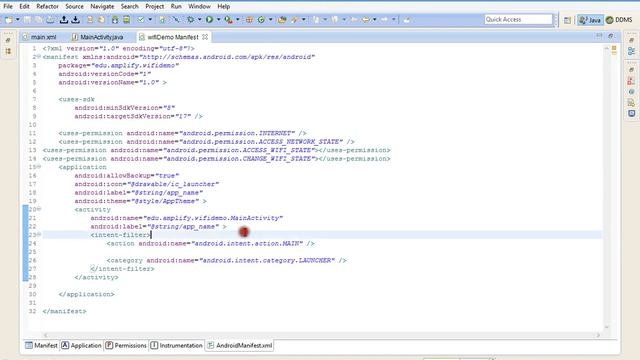Open the Run menu
Viewport: 640px width, 360px height.
click(x=176, y=7)
